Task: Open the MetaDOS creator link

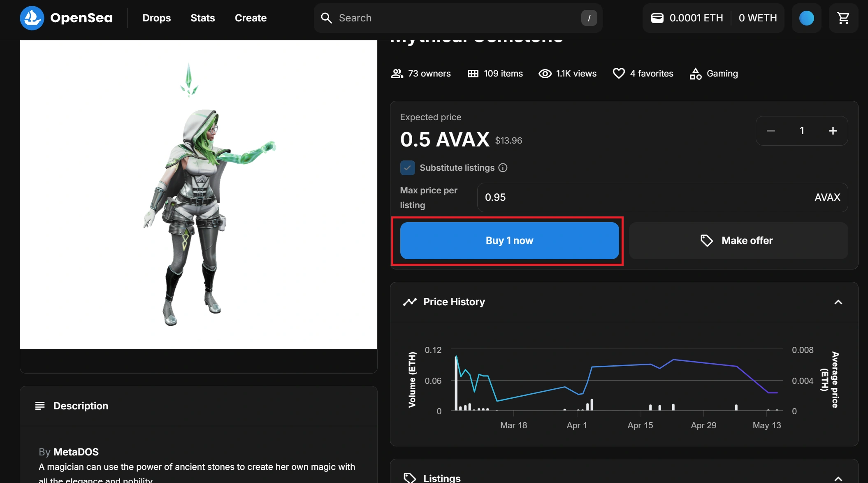Action: pyautogui.click(x=76, y=452)
